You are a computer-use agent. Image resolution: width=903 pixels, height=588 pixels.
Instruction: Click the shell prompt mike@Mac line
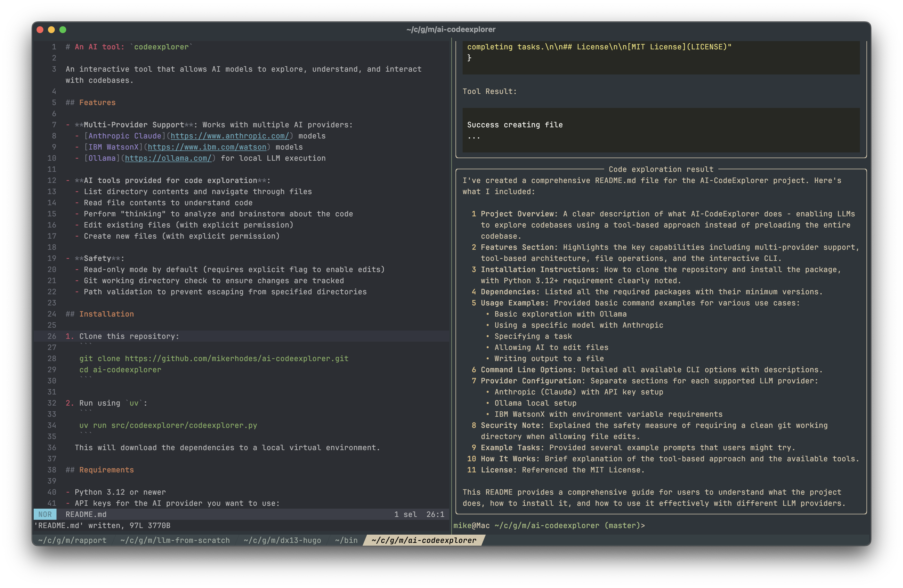[549, 525]
